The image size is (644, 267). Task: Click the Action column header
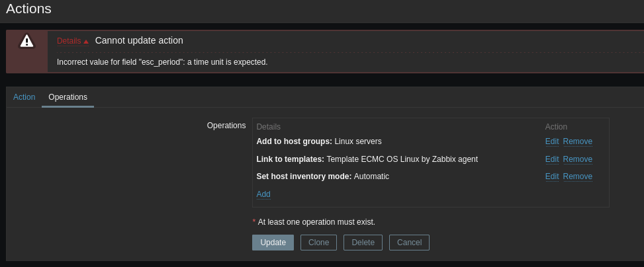coord(556,127)
